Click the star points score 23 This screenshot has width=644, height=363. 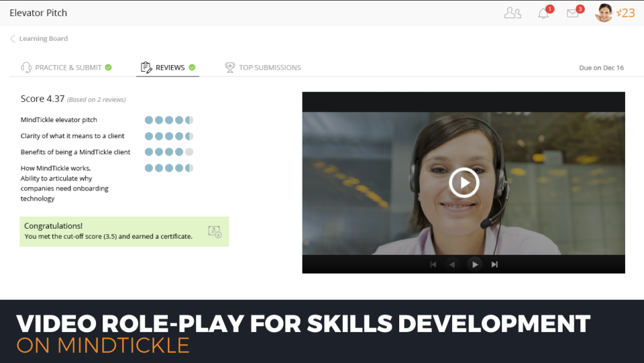[626, 13]
